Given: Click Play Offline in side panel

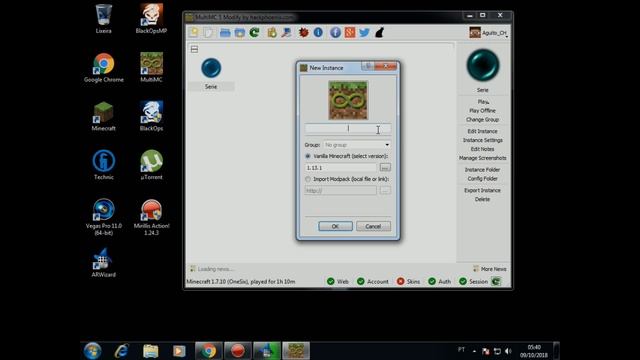Looking at the screenshot, I should pyautogui.click(x=482, y=111).
